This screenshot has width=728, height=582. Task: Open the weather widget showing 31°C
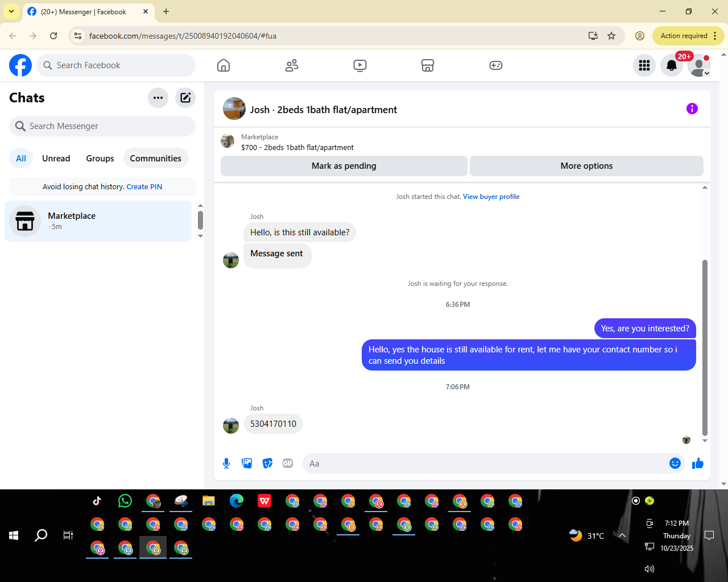pos(587,535)
